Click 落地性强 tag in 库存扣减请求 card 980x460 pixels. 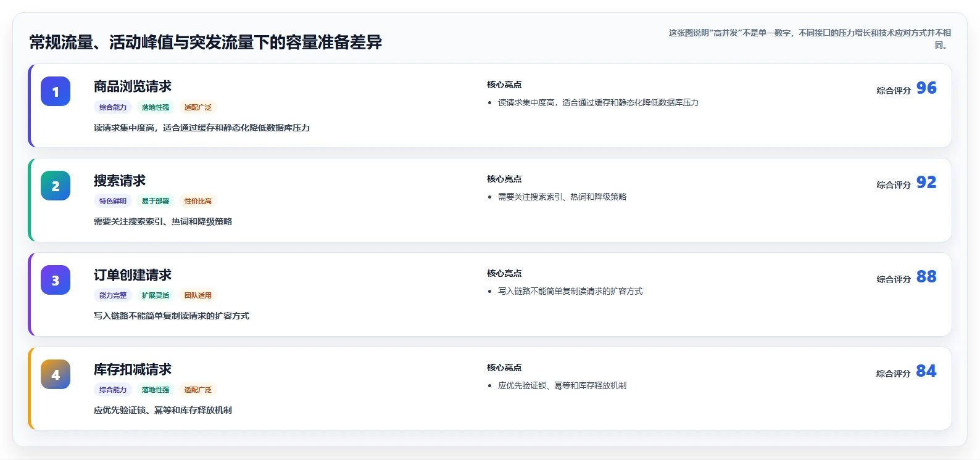click(x=156, y=390)
